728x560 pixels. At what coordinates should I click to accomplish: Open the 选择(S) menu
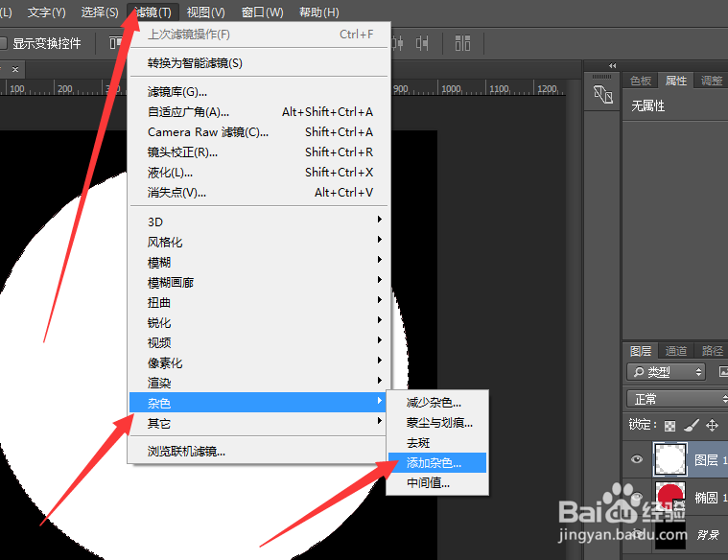coord(100,12)
